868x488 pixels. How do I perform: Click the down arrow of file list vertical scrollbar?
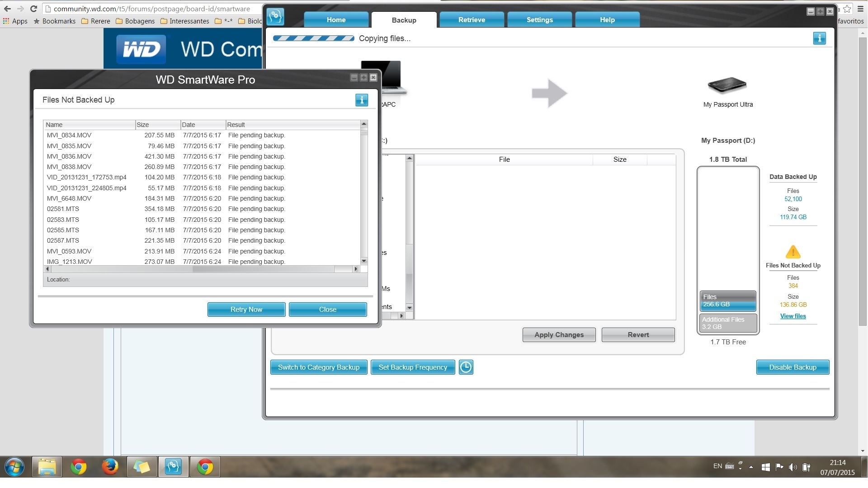[x=364, y=261]
